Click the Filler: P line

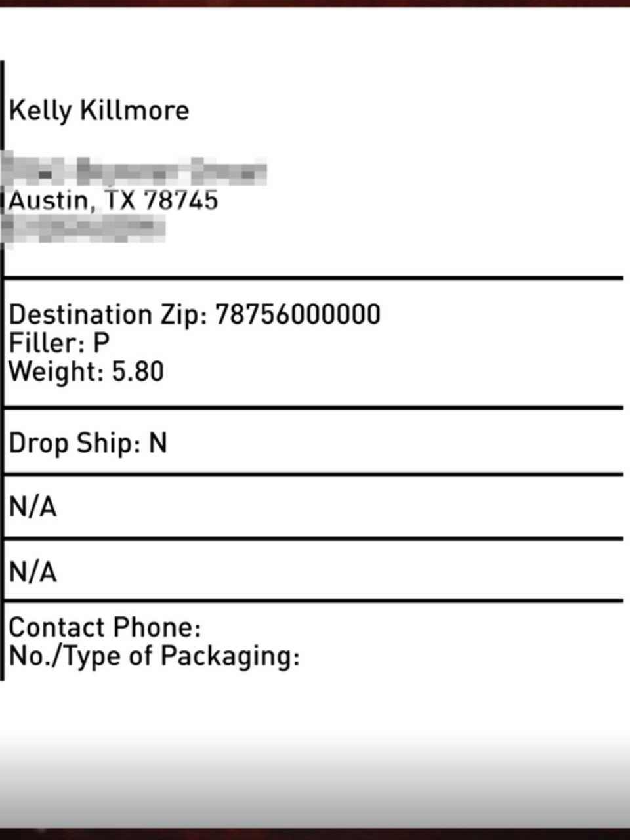[59, 343]
